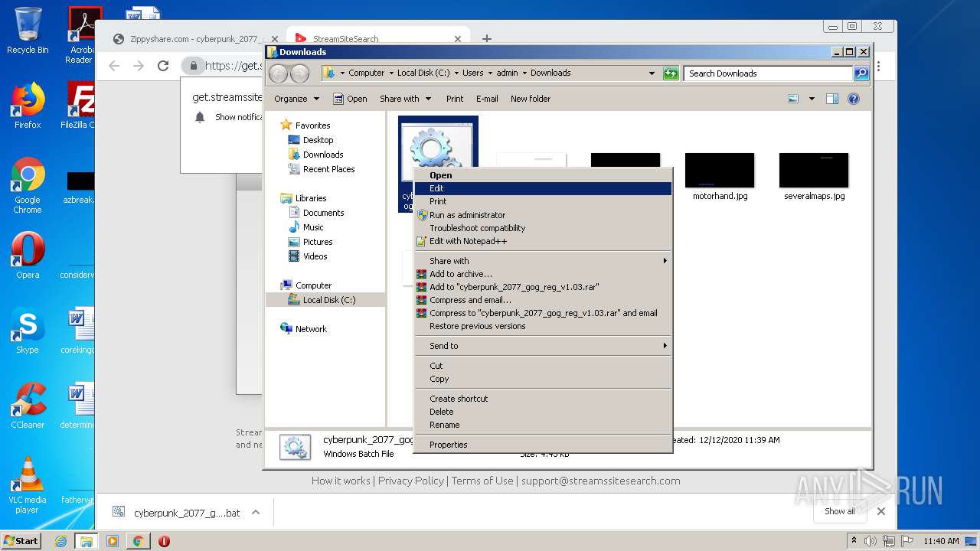The height and width of the screenshot is (551, 980).
Task: Choose Properties in the context menu
Action: tap(543, 445)
